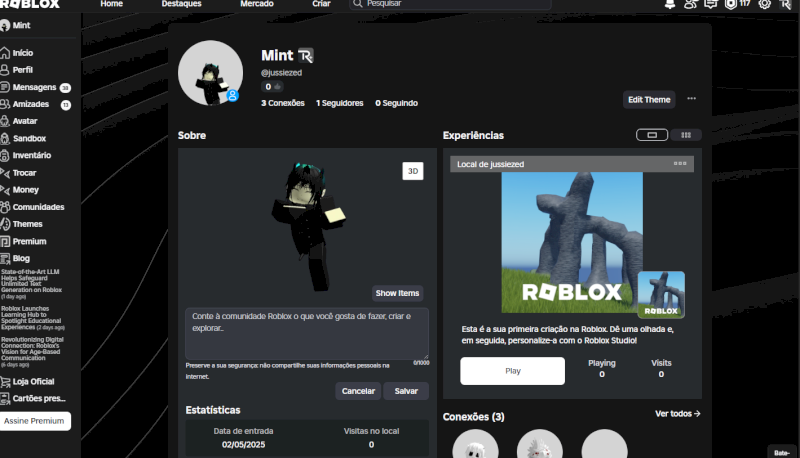Open the 1 Seguidores link
The image size is (800, 458).
point(340,103)
